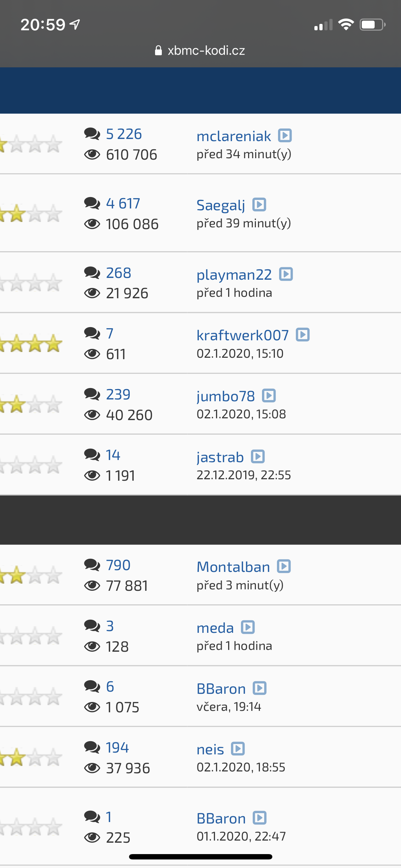Tap the arrow icon beside jumbo78

pos(269,396)
